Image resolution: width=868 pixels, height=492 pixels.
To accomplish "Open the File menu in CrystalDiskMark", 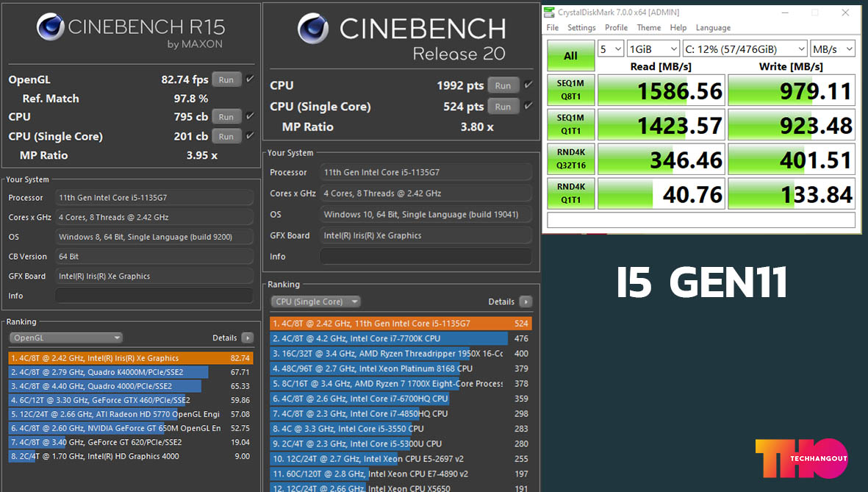I will pyautogui.click(x=553, y=28).
